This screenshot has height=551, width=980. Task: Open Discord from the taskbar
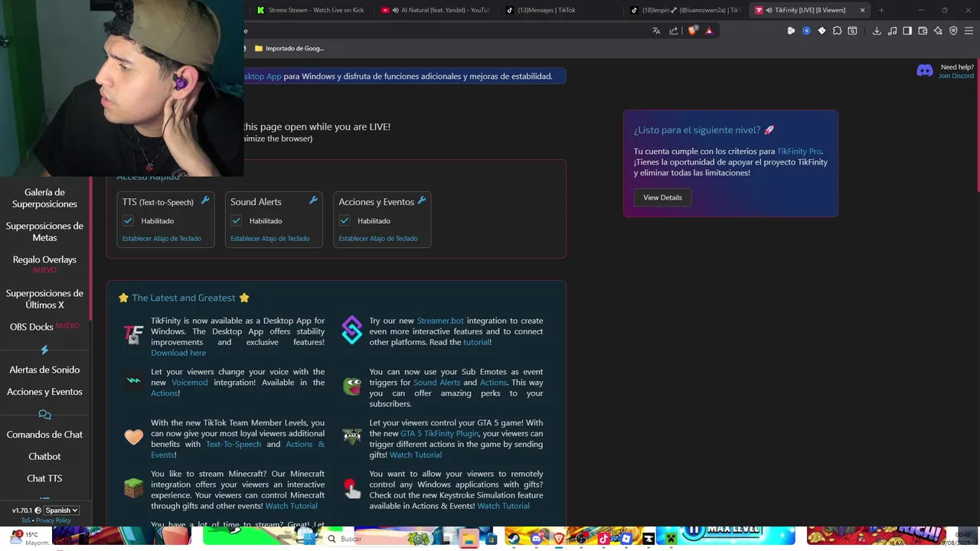[x=536, y=539]
